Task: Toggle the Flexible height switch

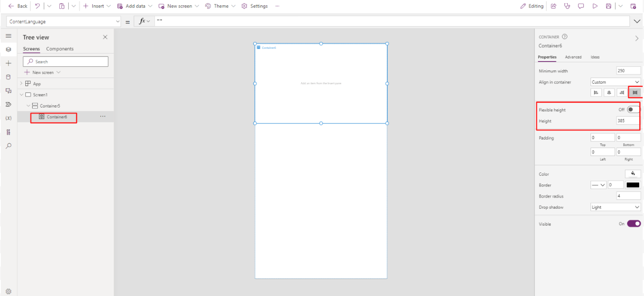Action: pyautogui.click(x=633, y=110)
